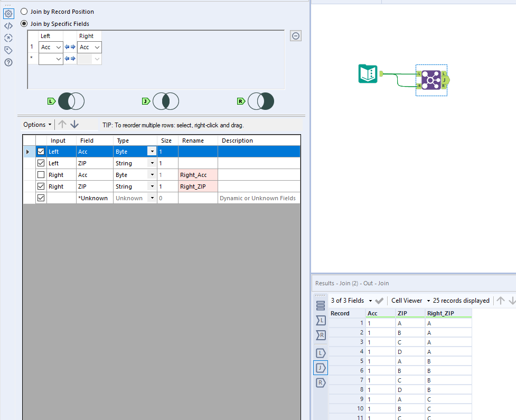Show the L input anchor results
The image size is (516, 420).
[321, 320]
